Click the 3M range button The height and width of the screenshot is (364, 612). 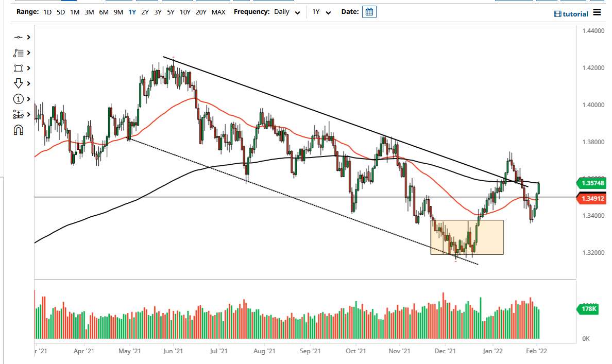[x=89, y=12]
